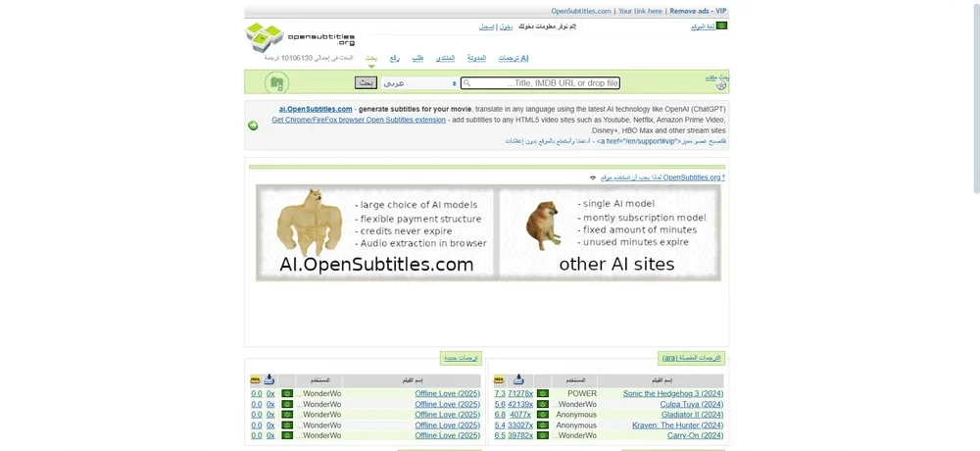Open the الترجمات المفضلة (ara) heading link
Image resolution: width=980 pixels, height=451 pixels.
pyautogui.click(x=691, y=359)
